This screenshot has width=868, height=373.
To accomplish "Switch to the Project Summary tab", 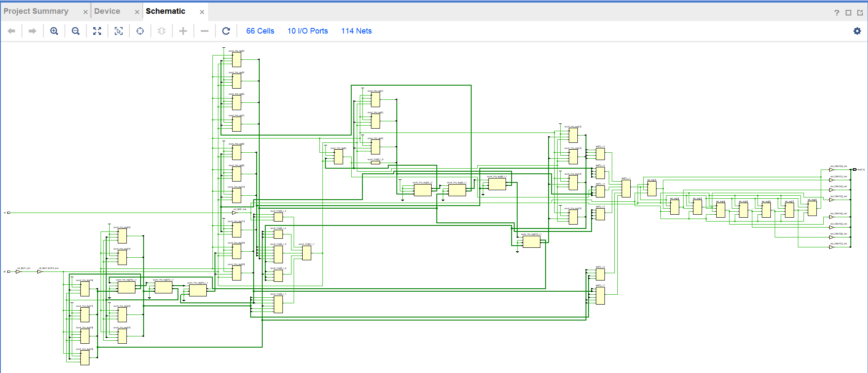I will pos(36,11).
